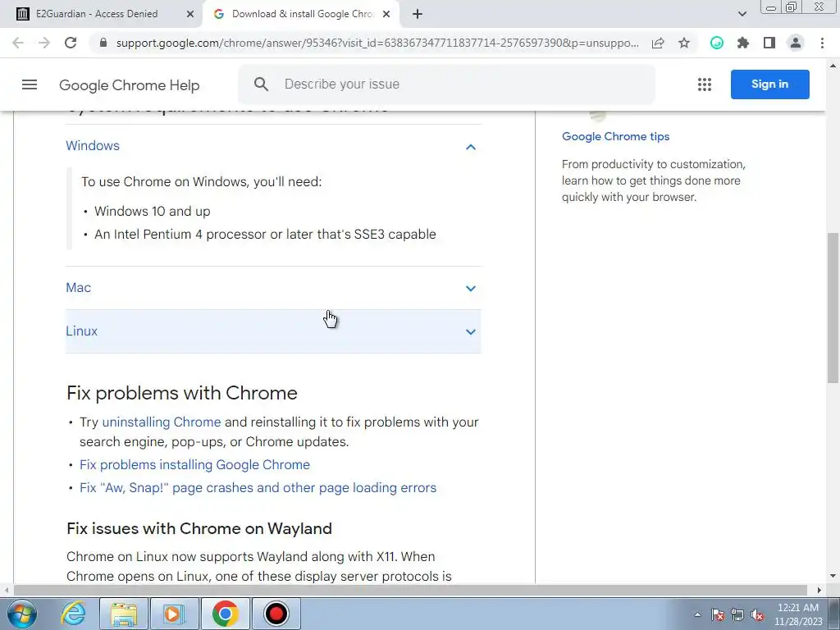Open the muted volume tray icon
The height and width of the screenshot is (630, 840).
tap(757, 614)
